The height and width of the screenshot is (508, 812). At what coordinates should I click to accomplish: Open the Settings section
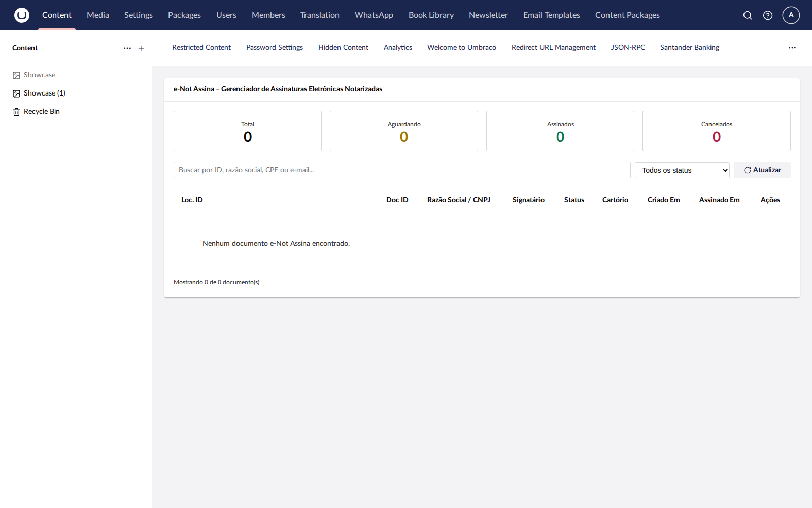click(139, 15)
